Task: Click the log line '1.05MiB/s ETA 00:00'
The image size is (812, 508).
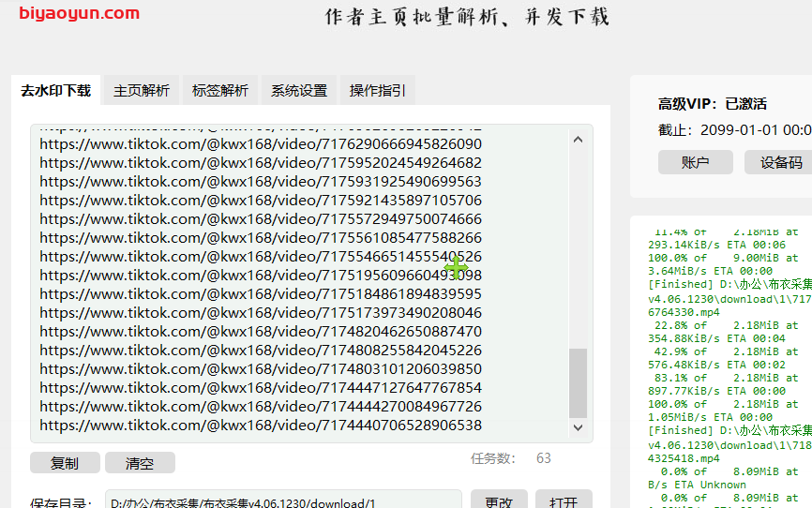Action: click(710, 417)
